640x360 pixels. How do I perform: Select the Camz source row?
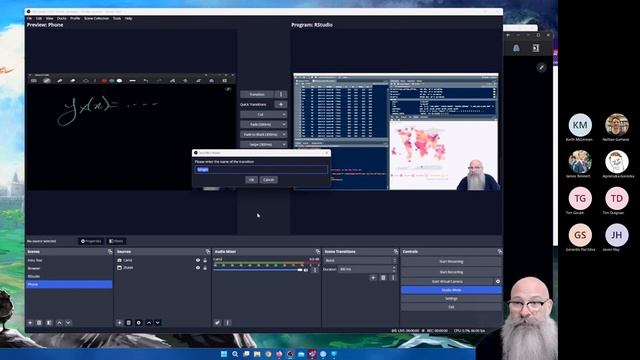point(163,260)
